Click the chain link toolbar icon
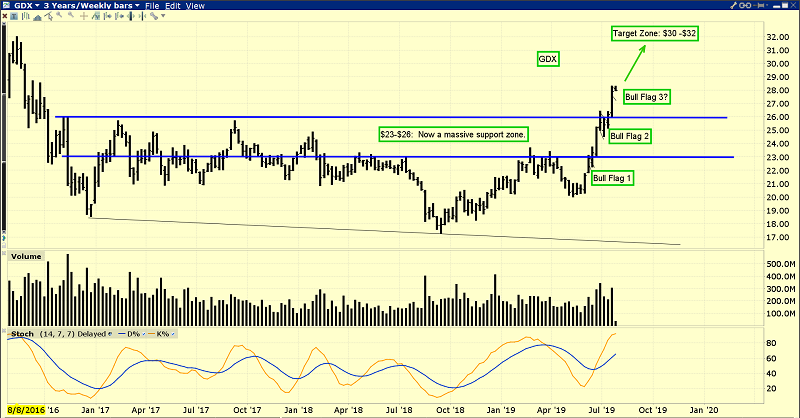800x418 pixels. [x=154, y=16]
